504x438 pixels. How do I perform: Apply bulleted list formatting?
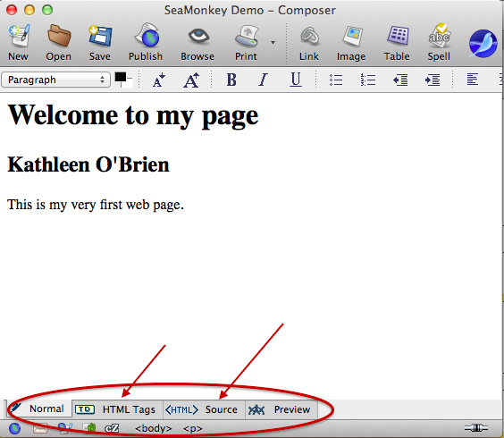pos(336,80)
